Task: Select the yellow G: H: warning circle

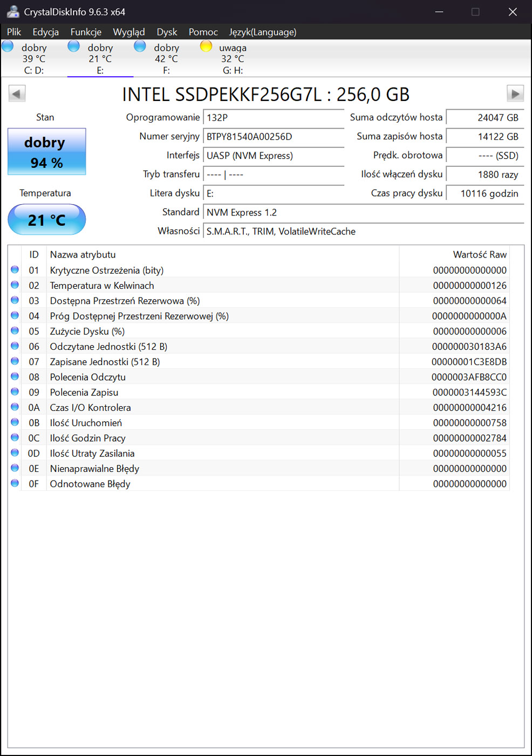Action: [x=206, y=46]
